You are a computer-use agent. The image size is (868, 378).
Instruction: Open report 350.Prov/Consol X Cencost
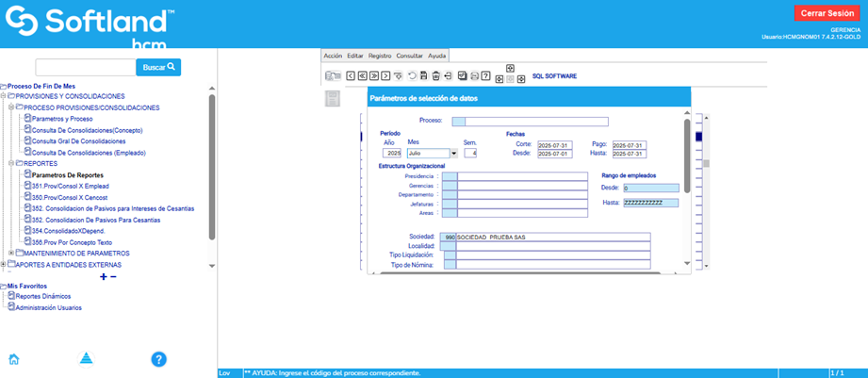pyautogui.click(x=70, y=197)
